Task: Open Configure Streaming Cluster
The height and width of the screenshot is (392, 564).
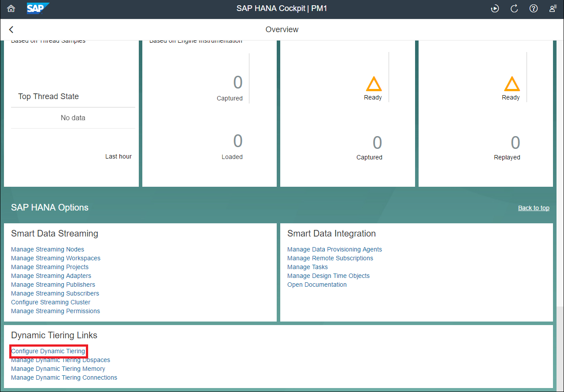Action: [51, 302]
